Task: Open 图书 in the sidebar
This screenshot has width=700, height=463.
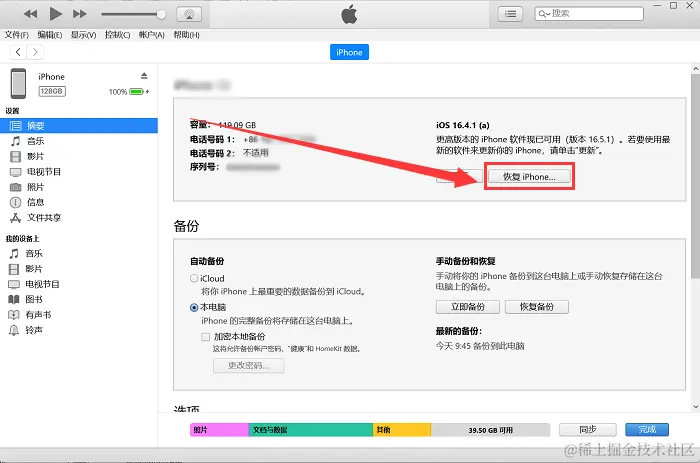Action: [x=33, y=300]
